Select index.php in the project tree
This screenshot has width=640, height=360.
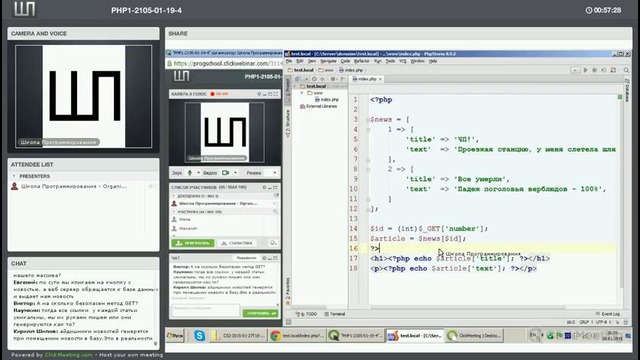point(327,99)
